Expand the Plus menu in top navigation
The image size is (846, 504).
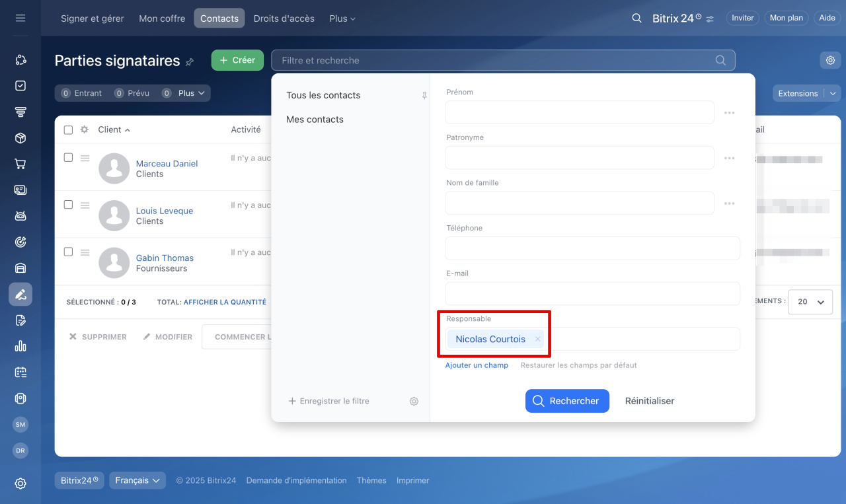coord(342,18)
